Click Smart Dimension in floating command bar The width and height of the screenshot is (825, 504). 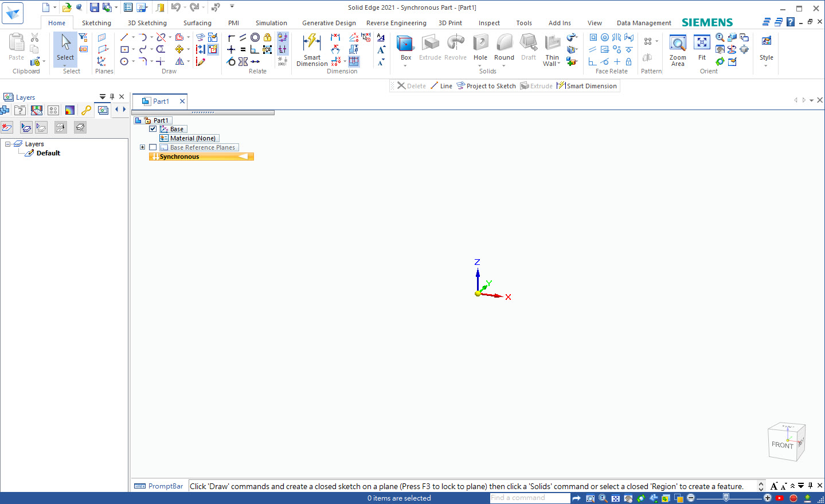coord(587,86)
